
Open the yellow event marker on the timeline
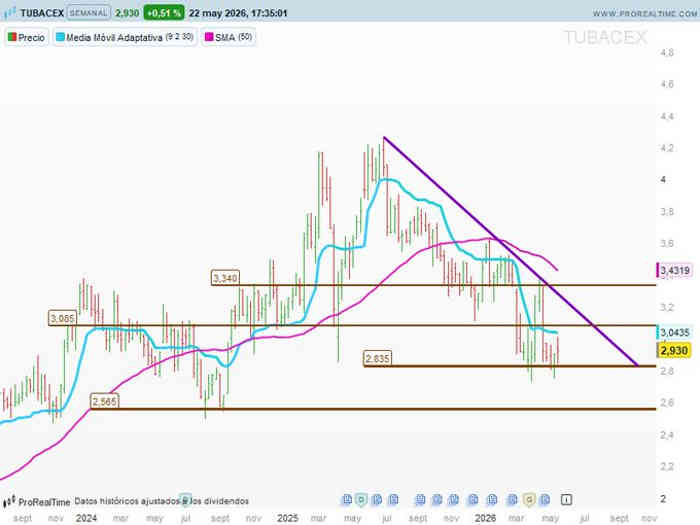tap(529, 500)
